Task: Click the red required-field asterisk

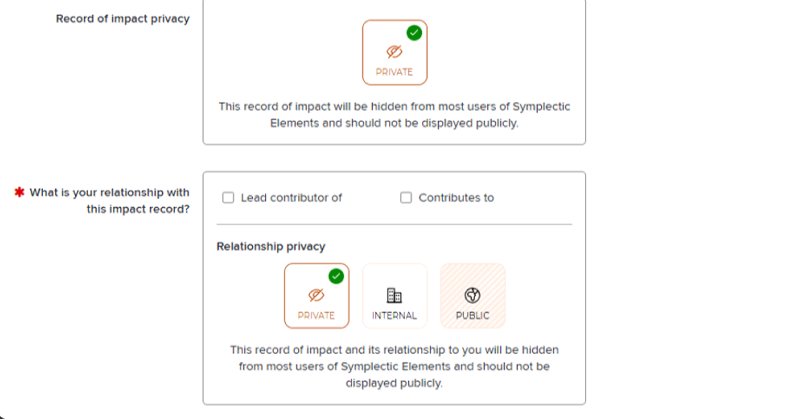Action: coord(19,192)
